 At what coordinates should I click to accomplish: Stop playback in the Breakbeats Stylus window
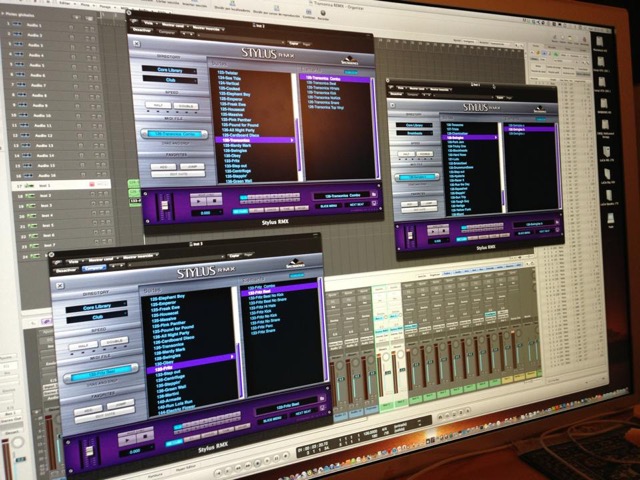(x=444, y=230)
